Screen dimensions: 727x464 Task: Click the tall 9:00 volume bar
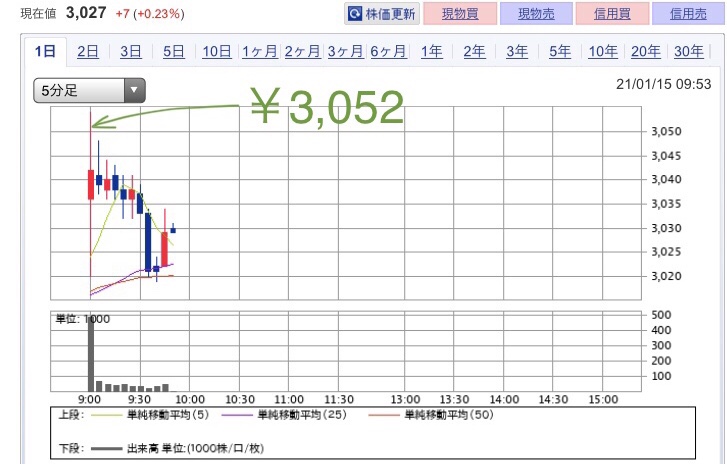pyautogui.click(x=91, y=355)
